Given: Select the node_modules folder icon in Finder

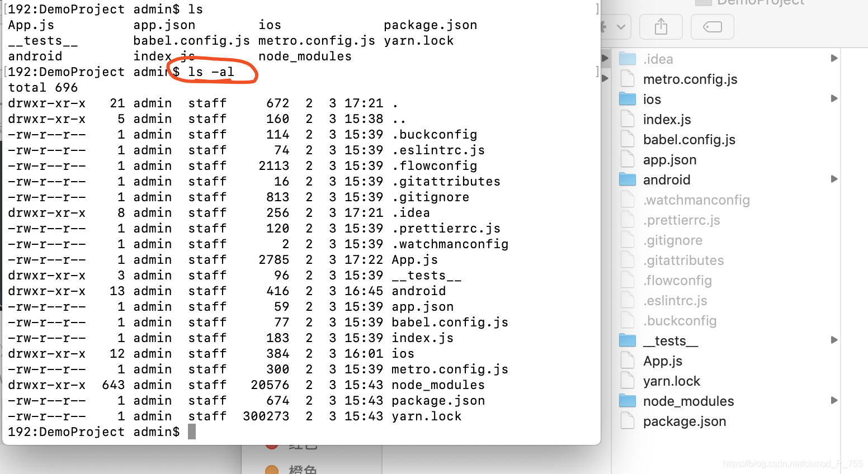Looking at the screenshot, I should 628,401.
